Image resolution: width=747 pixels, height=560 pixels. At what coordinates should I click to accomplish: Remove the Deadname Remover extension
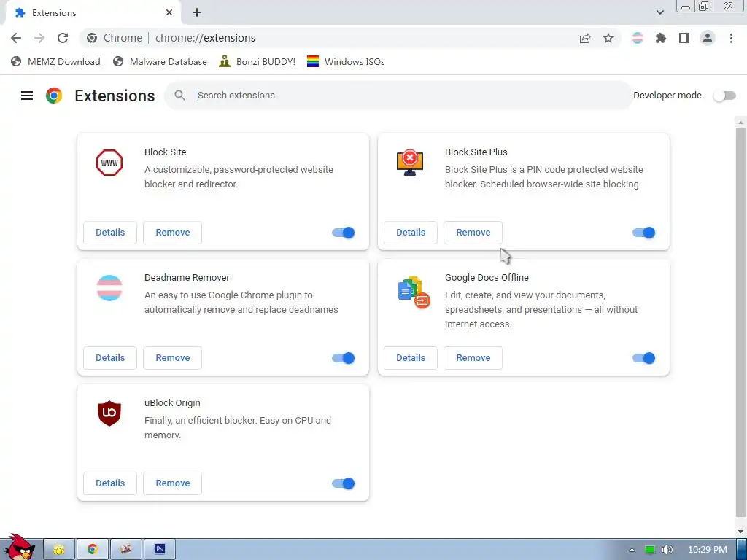click(172, 357)
